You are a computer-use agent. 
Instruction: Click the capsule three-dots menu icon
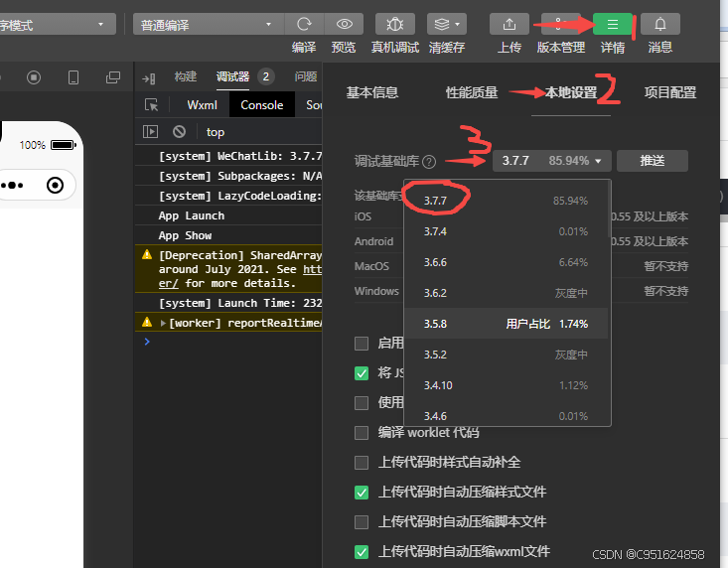(12, 185)
